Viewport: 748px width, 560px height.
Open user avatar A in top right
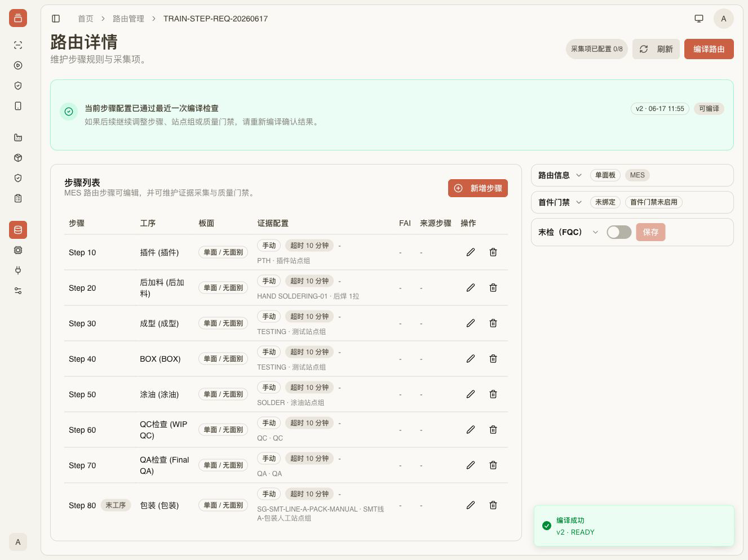[724, 19]
